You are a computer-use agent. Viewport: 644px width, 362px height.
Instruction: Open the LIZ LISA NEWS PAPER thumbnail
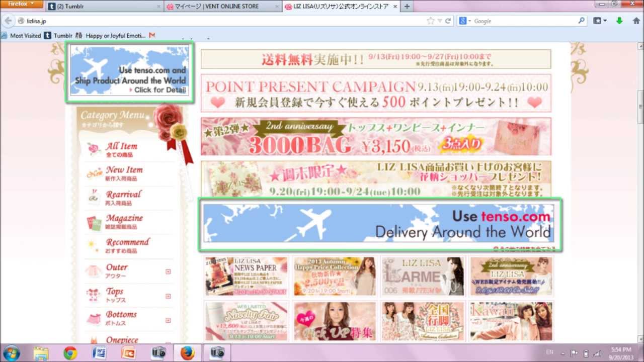coord(247,276)
